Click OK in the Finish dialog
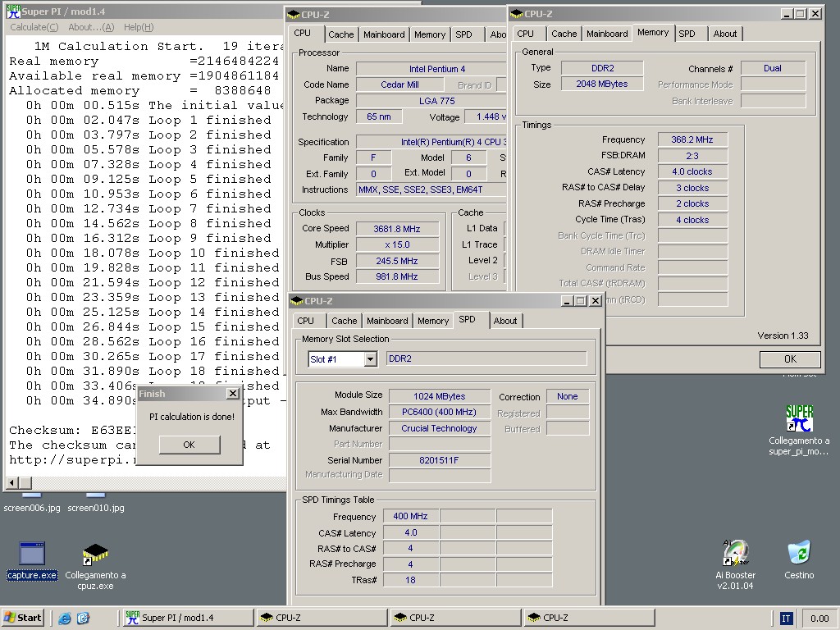 click(189, 445)
